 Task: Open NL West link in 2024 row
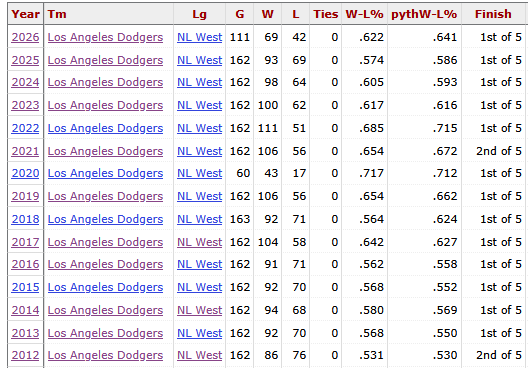[x=200, y=82]
